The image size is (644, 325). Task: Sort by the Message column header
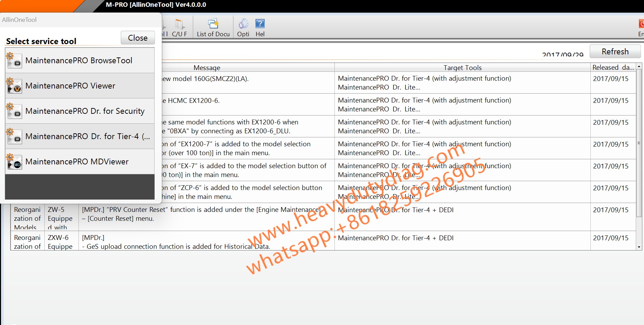(207, 68)
